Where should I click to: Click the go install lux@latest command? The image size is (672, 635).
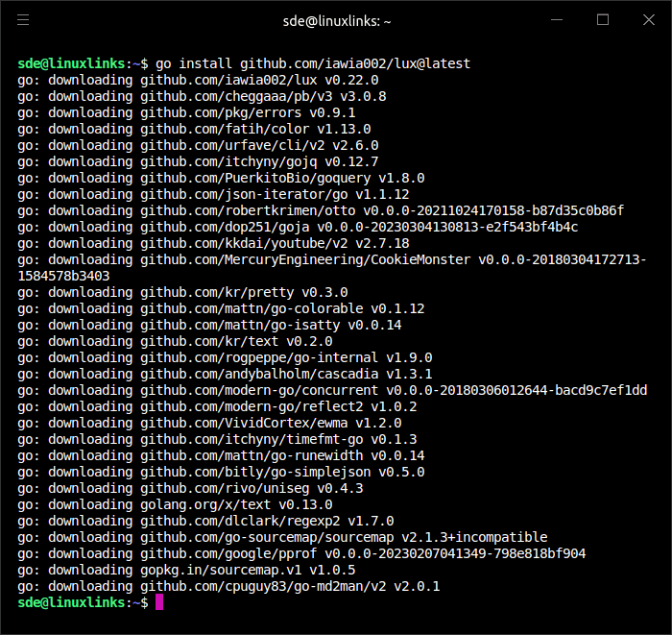(313, 63)
